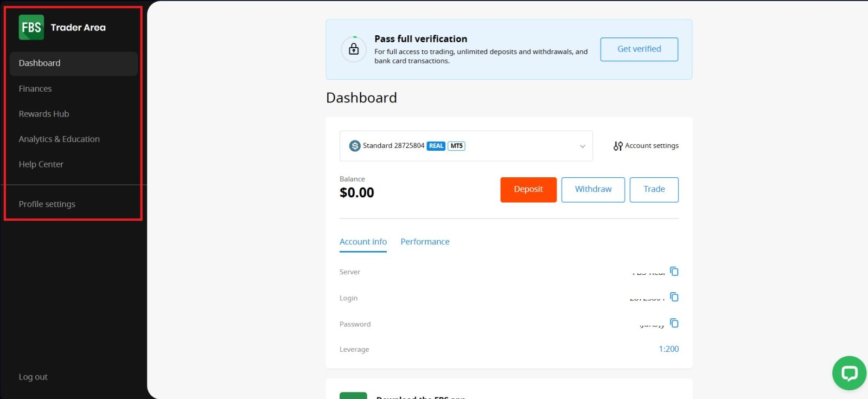Open Finances in the sidebar
This screenshot has width=868, height=399.
tap(35, 88)
